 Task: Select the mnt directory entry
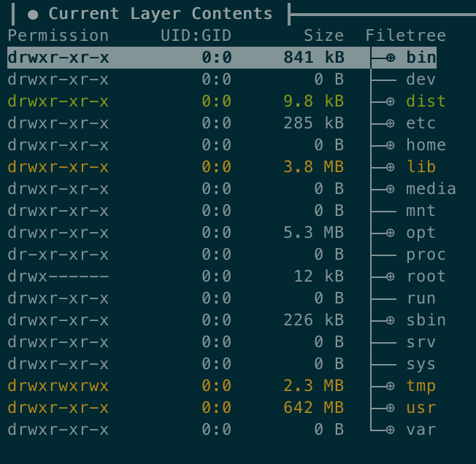click(x=222, y=211)
